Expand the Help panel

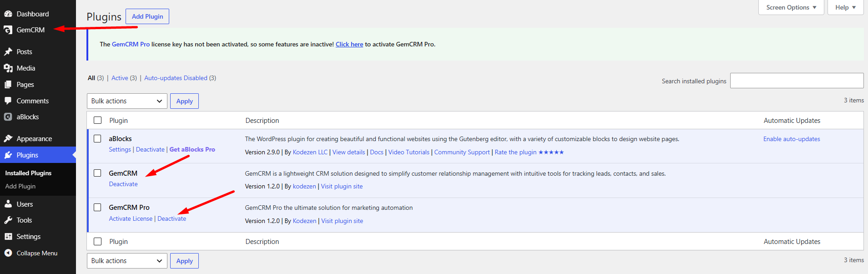click(x=845, y=7)
